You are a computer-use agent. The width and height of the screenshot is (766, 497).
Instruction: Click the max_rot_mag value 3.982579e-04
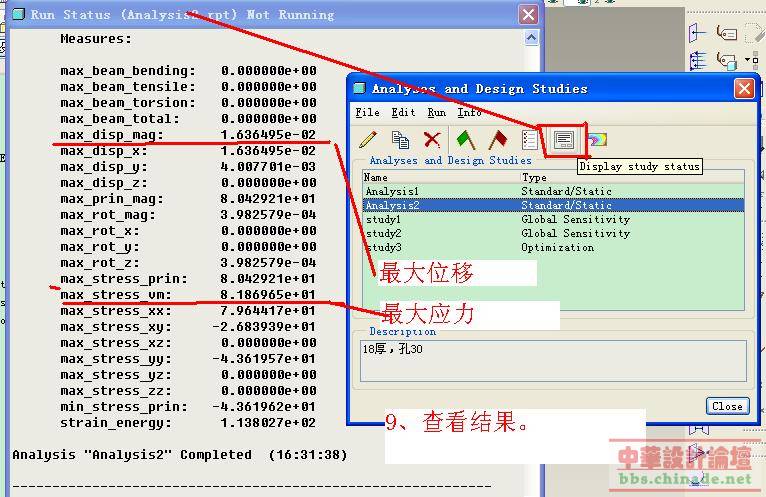268,215
